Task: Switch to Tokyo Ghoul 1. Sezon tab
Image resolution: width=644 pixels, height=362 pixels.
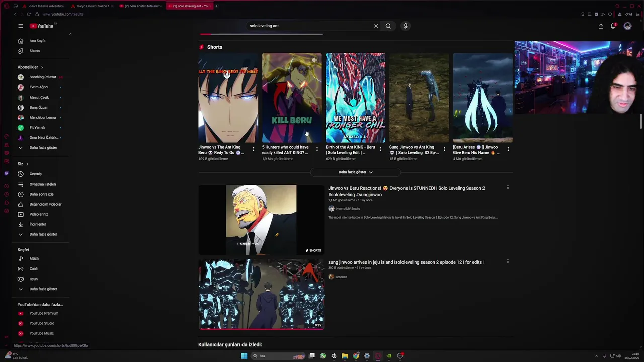Action: tap(93, 6)
